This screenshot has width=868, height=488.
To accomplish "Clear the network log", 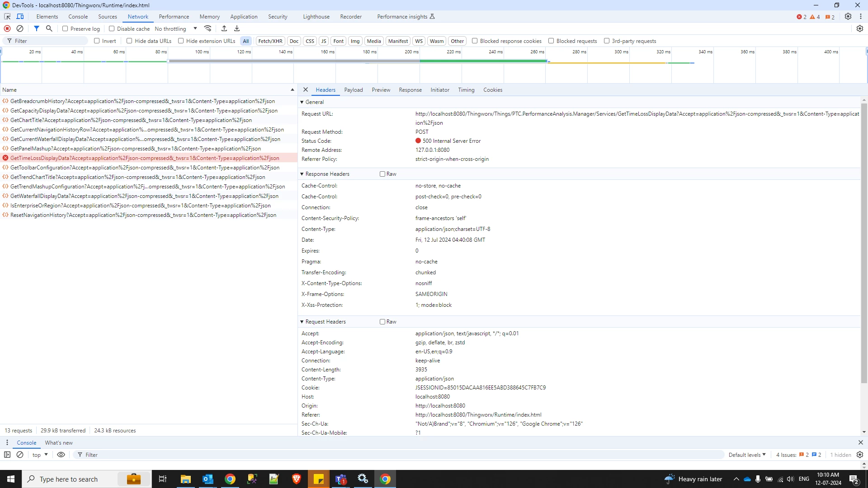I will coord(20,28).
